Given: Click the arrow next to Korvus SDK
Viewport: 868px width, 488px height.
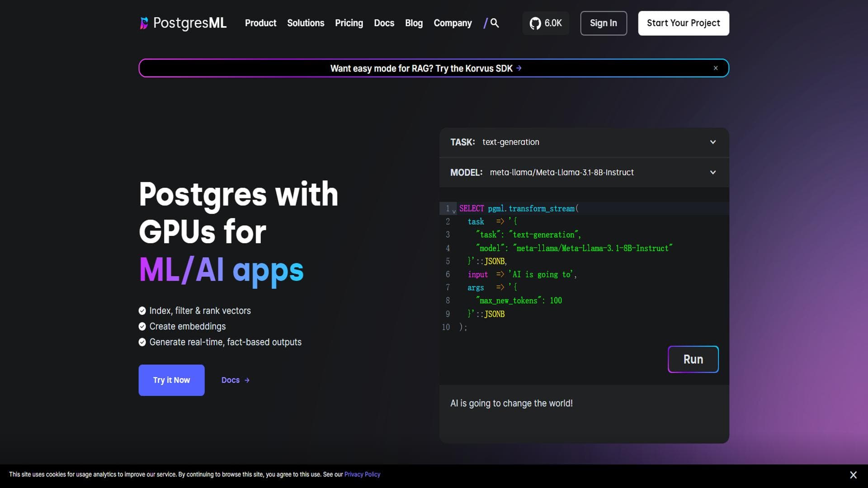Looking at the screenshot, I should pyautogui.click(x=519, y=68).
